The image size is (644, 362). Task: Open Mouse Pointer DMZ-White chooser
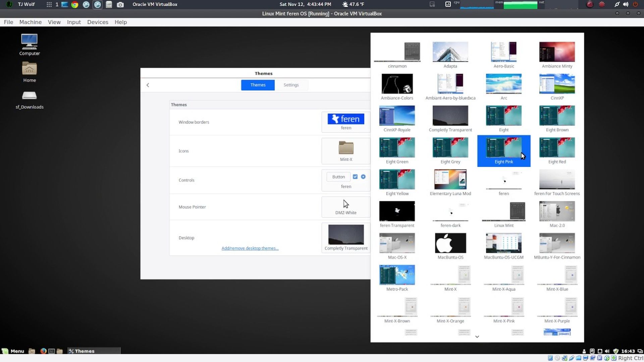click(346, 207)
